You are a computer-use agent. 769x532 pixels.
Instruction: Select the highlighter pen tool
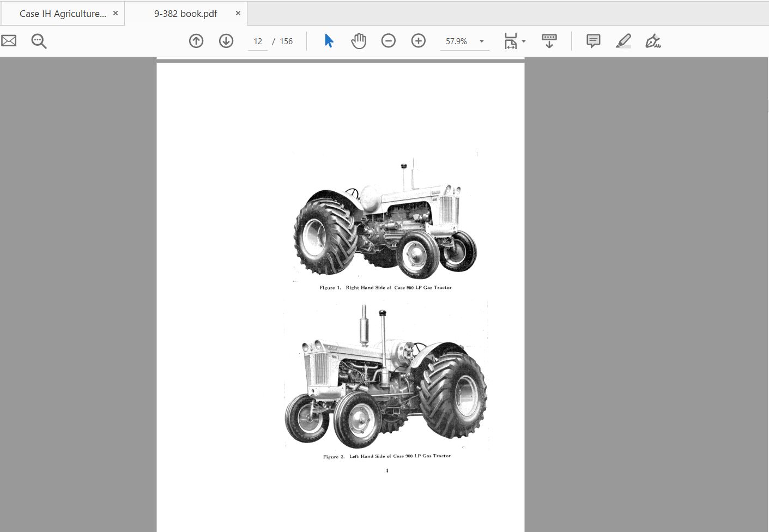pyautogui.click(x=623, y=41)
